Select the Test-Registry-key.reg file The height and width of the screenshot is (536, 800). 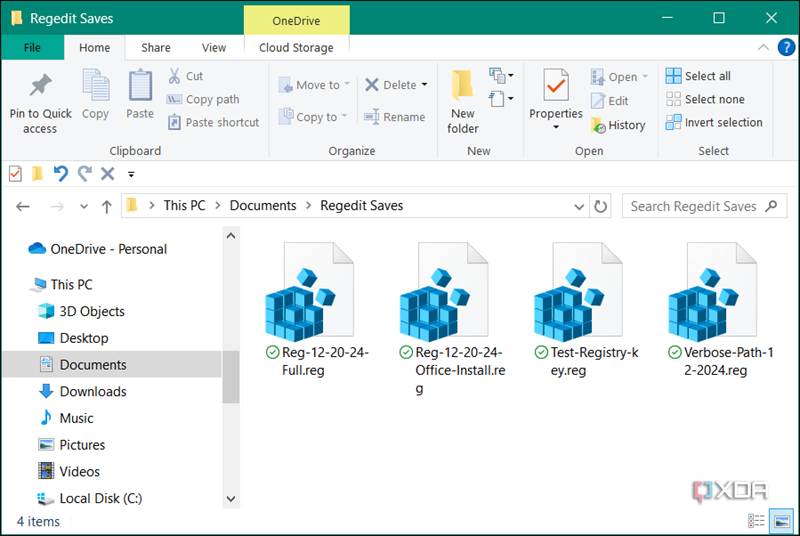[574, 310]
